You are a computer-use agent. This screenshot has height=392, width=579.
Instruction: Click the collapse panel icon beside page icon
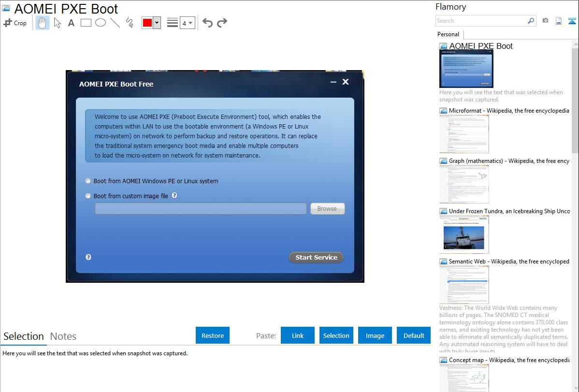572,21
